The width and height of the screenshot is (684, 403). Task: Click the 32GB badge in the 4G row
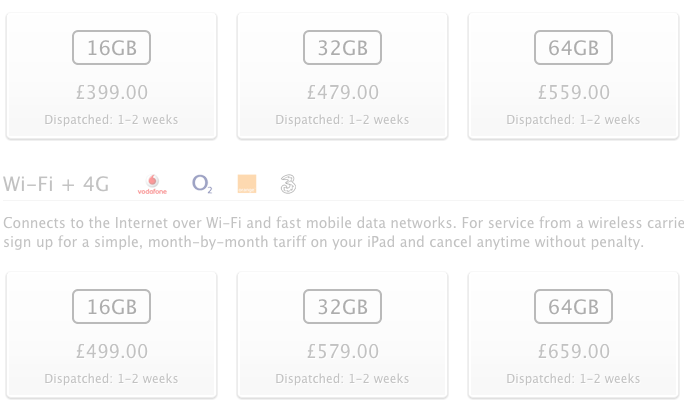(x=342, y=307)
